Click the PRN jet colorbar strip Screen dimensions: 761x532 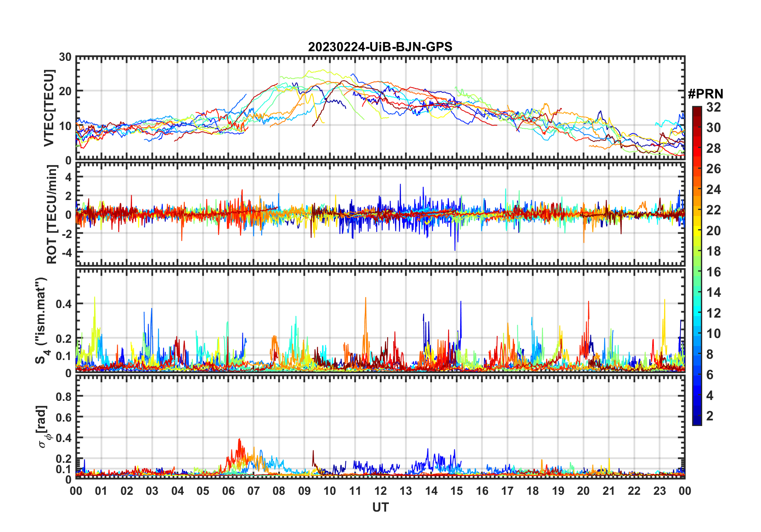(x=697, y=266)
